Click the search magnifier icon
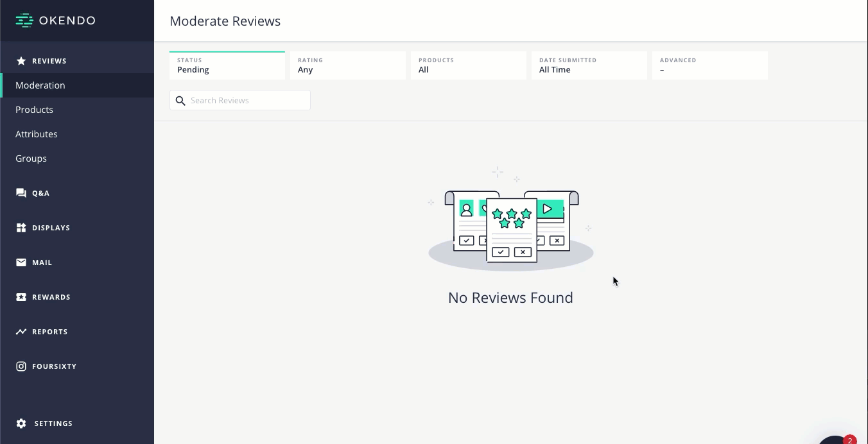Screen dimensions: 868x444 pos(180,101)
